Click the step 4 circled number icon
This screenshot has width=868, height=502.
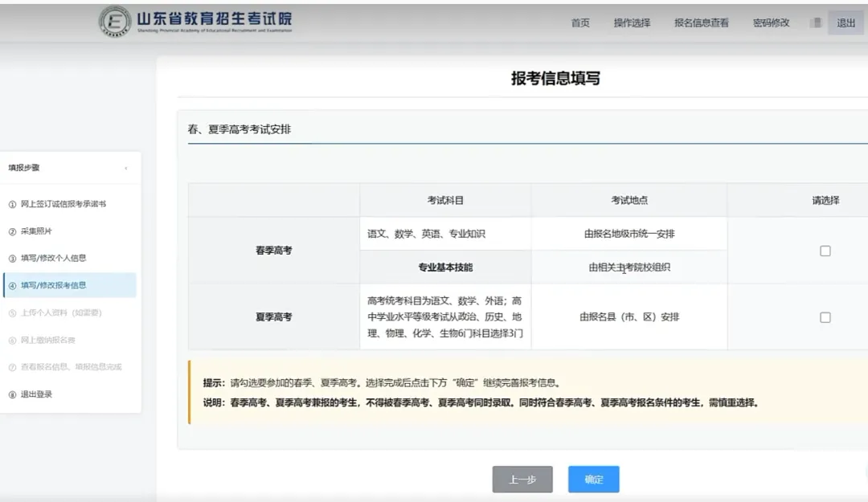click(12, 286)
